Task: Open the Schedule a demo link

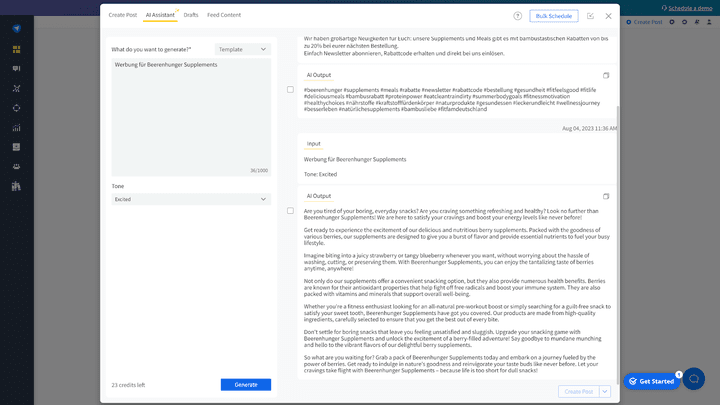Action: (x=687, y=8)
